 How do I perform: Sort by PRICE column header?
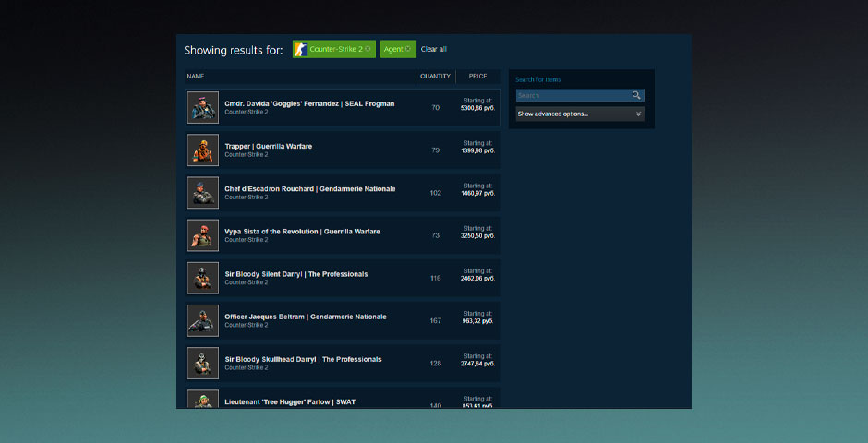point(477,77)
